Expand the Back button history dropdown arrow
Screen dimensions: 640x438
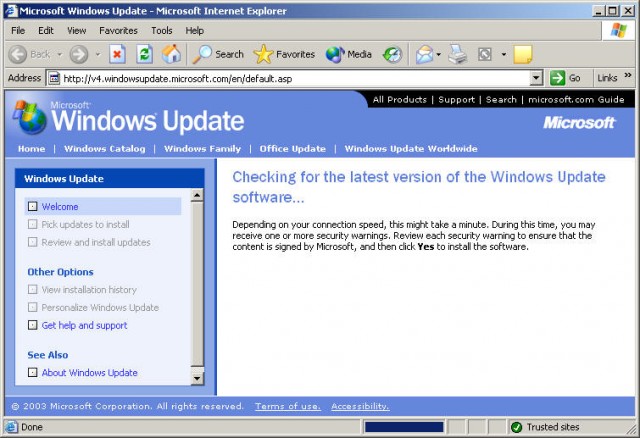(x=60, y=54)
